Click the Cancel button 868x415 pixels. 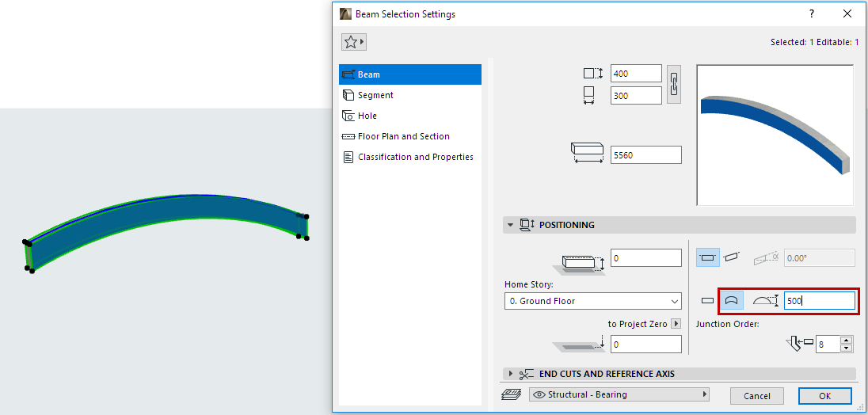[757, 396]
